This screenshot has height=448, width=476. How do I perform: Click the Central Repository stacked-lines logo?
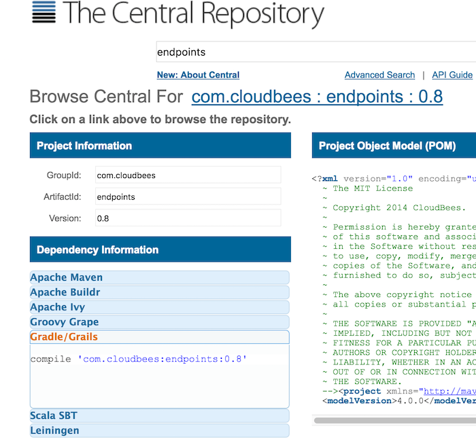pos(44,12)
